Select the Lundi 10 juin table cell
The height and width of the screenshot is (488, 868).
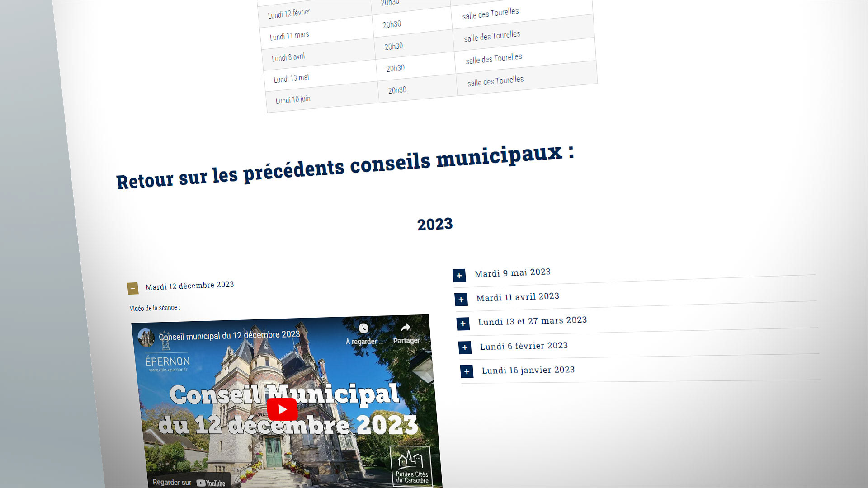coord(293,99)
